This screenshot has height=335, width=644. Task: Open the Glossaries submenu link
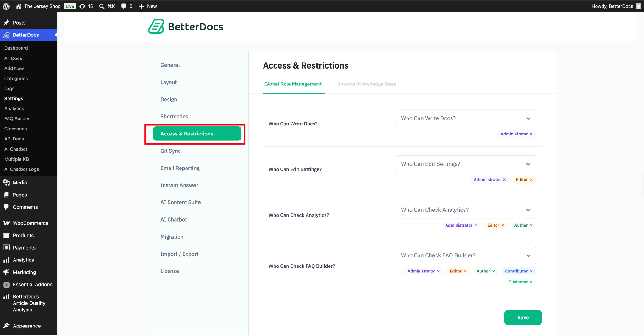point(15,129)
